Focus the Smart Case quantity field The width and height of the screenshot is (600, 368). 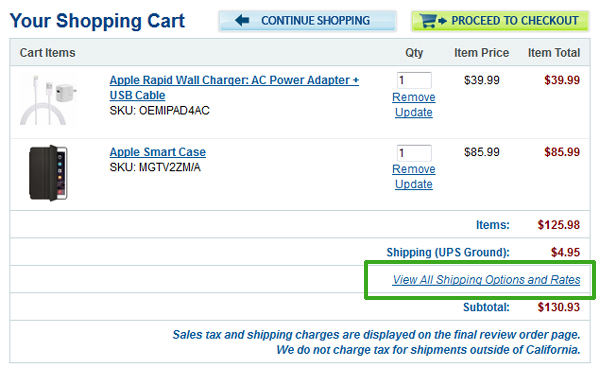(414, 153)
